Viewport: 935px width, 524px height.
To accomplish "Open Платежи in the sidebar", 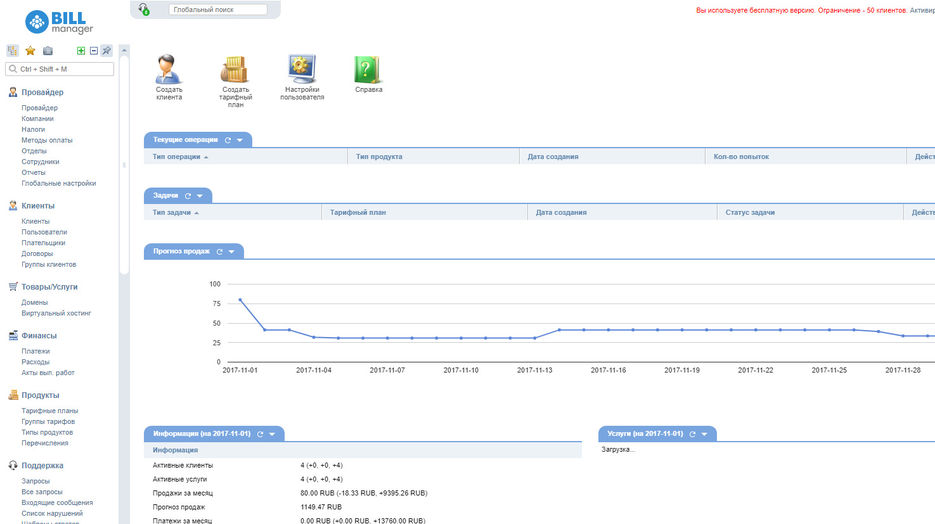I will [36, 351].
